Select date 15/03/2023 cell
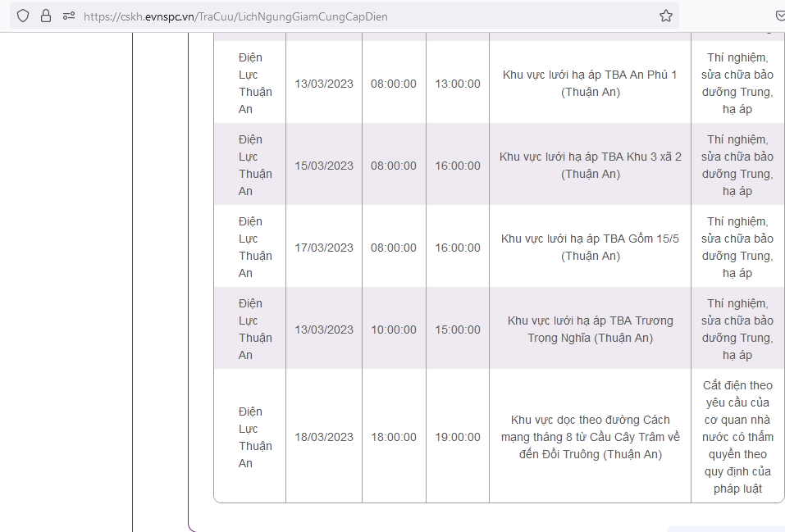Image resolution: width=785 pixels, height=532 pixels. pos(324,166)
